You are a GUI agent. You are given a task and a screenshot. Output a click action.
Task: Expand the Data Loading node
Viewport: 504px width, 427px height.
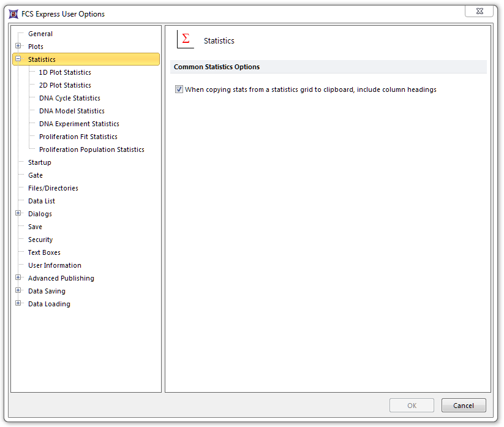tap(18, 304)
